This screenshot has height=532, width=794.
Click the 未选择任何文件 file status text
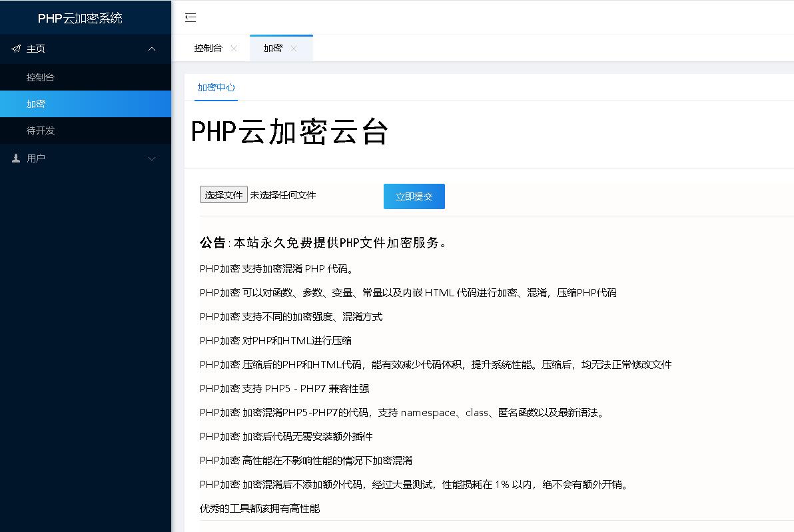coord(283,195)
